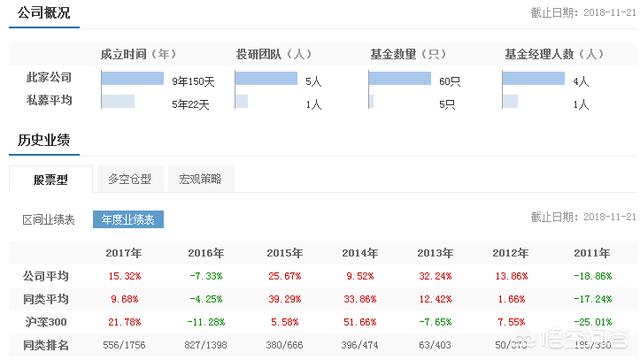Click the 5人 research team value

pos(313,82)
